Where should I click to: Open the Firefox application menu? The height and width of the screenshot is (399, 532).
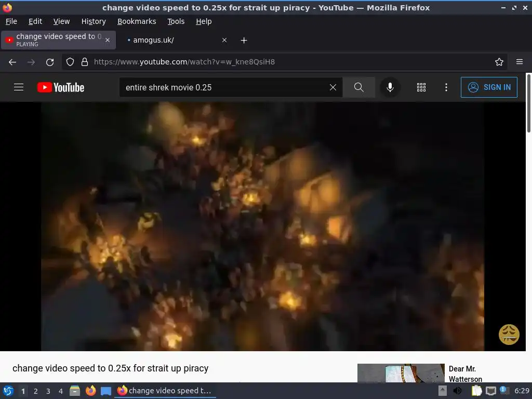520,62
